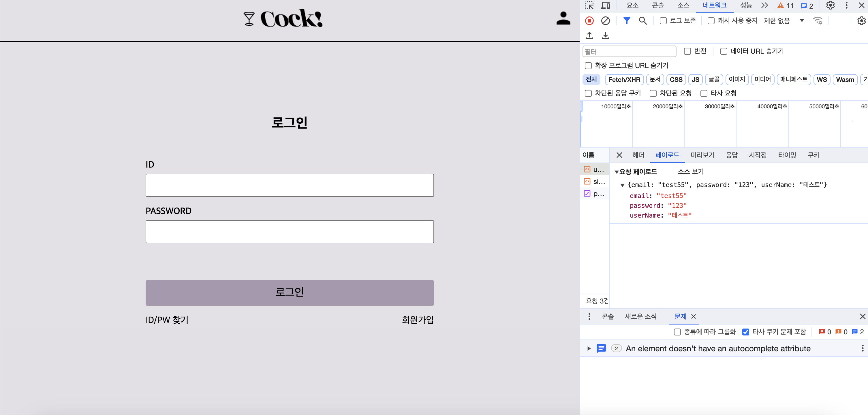Collapse the 요청 페이로드 section
Viewport: 868px width, 415px height.
617,172
